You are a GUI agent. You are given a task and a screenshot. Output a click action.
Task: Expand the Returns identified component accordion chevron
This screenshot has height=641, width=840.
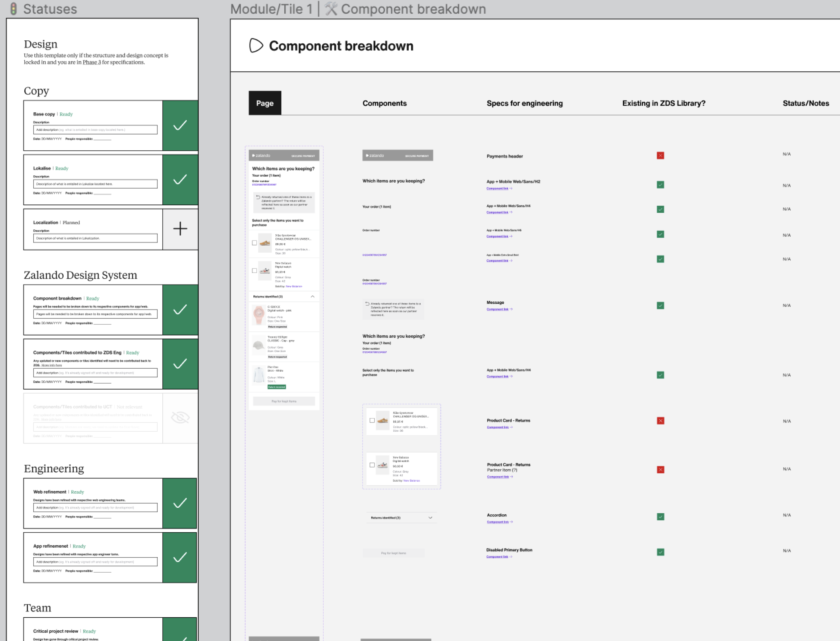point(430,518)
